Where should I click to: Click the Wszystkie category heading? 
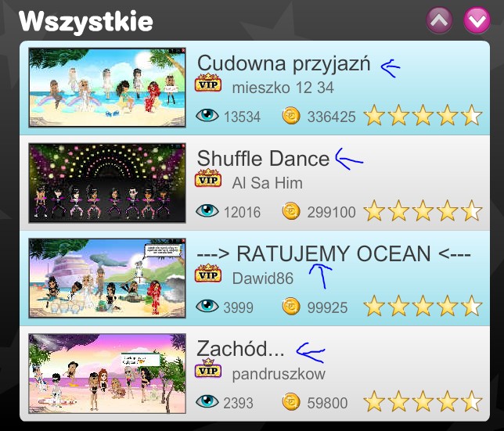tap(85, 21)
